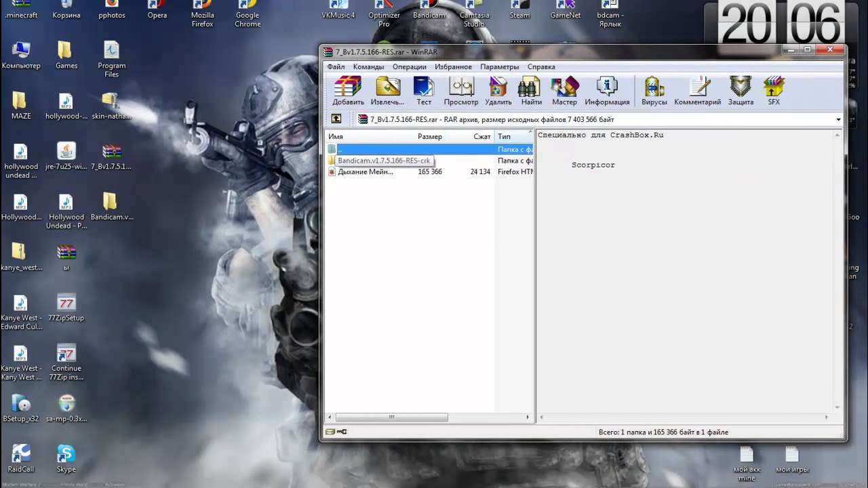Select the Mozilla Firefox desktop shortcut
Image resolution: width=868 pixels, height=488 pixels.
[202, 14]
